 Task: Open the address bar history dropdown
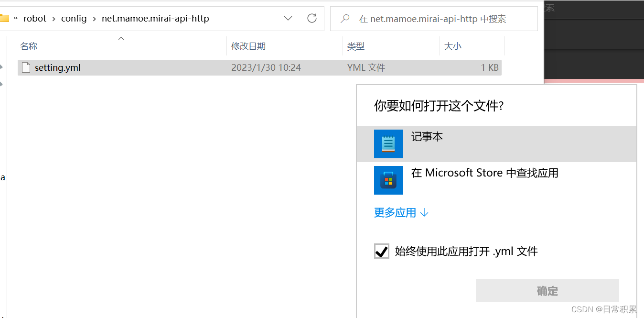click(288, 18)
